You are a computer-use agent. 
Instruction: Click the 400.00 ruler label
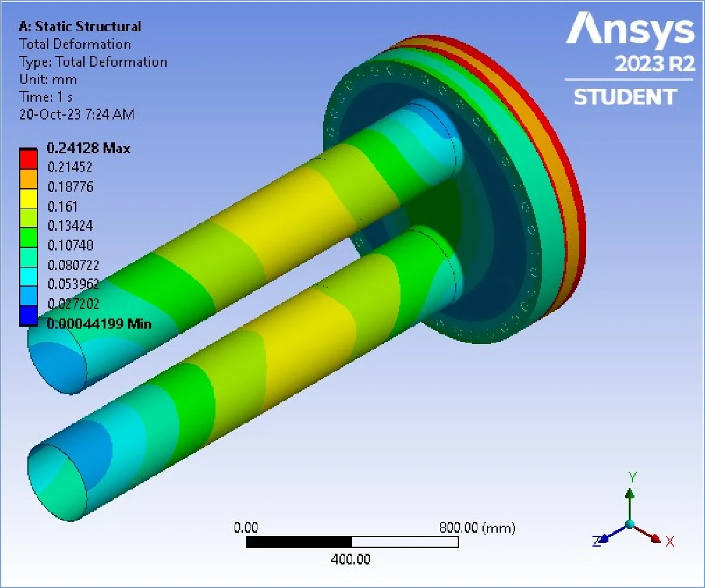tap(351, 559)
